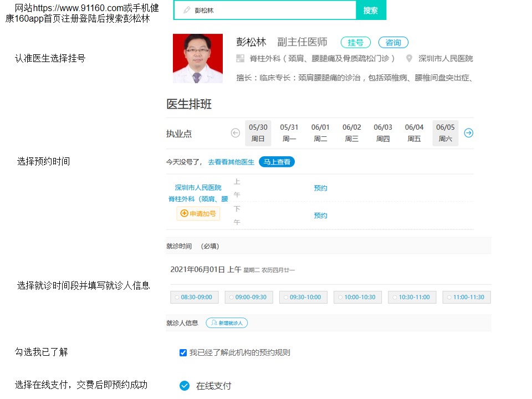The height and width of the screenshot is (399, 532).
Task: Click the 深圳市人民医院 hospital link in schedule
Action: (198, 187)
